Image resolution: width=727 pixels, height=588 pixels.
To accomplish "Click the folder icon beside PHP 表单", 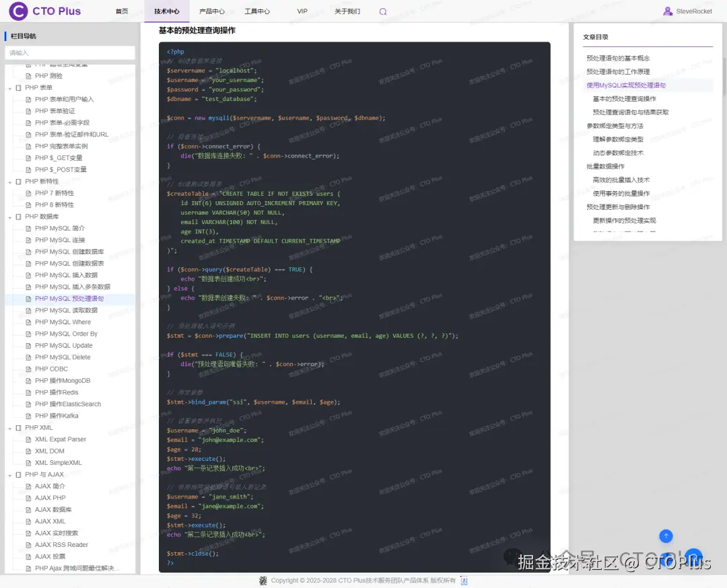I will click(19, 87).
